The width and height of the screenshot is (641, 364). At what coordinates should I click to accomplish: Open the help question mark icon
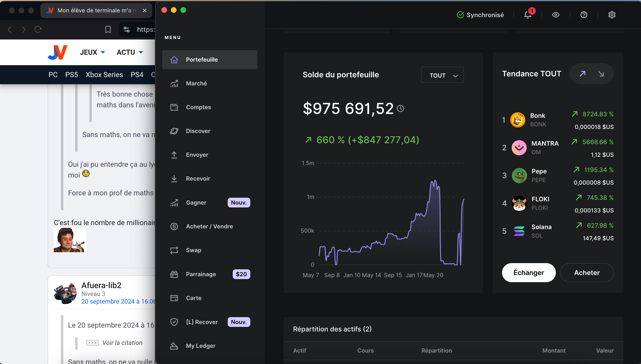[584, 15]
